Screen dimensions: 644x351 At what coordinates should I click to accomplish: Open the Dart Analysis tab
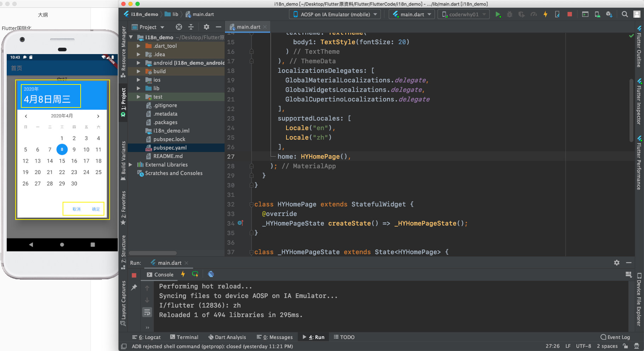(x=227, y=337)
